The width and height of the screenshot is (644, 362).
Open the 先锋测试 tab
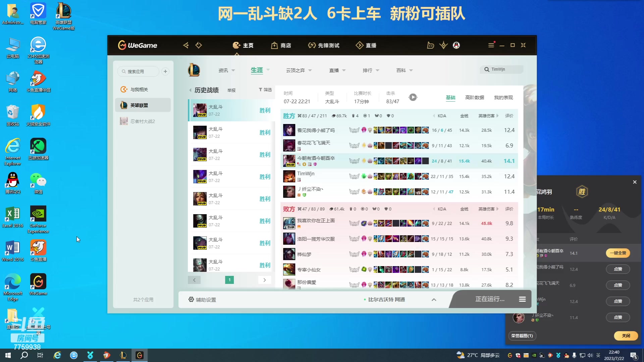(x=324, y=45)
